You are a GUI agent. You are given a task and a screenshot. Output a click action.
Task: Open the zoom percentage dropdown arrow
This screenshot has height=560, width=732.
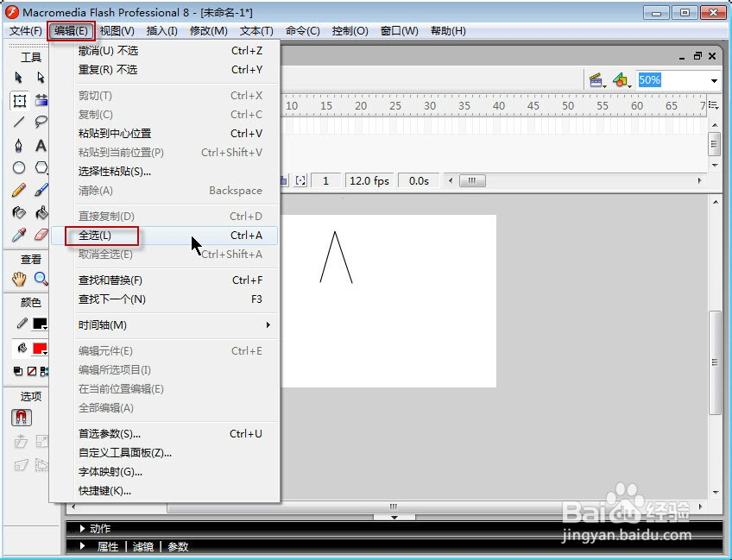tap(714, 81)
